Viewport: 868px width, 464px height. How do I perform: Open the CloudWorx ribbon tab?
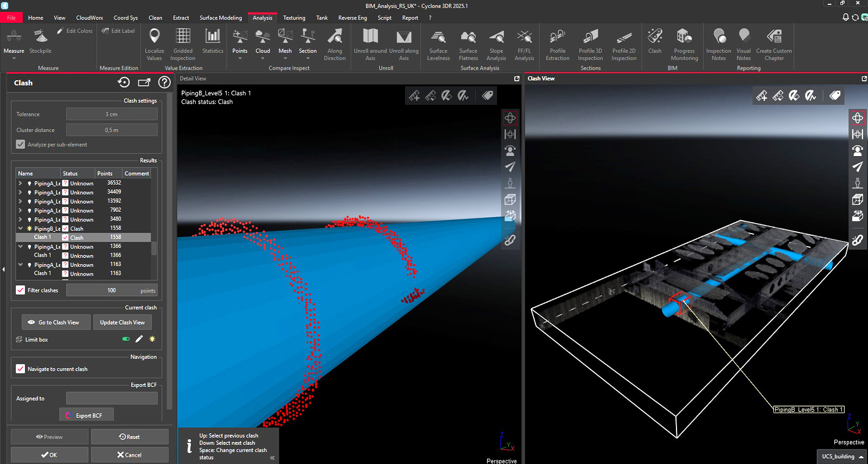[90, 17]
